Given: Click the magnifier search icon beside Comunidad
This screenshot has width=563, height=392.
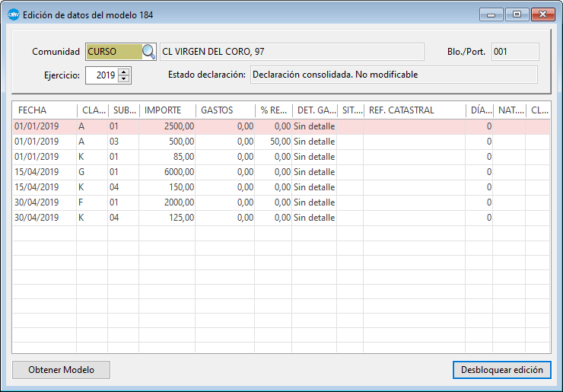Looking at the screenshot, I should tap(149, 52).
